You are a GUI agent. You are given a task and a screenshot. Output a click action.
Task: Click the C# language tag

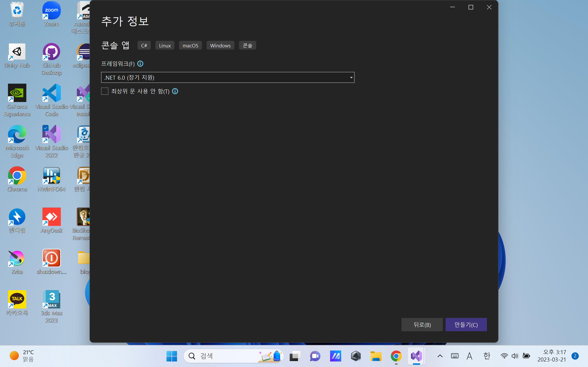[x=144, y=45]
